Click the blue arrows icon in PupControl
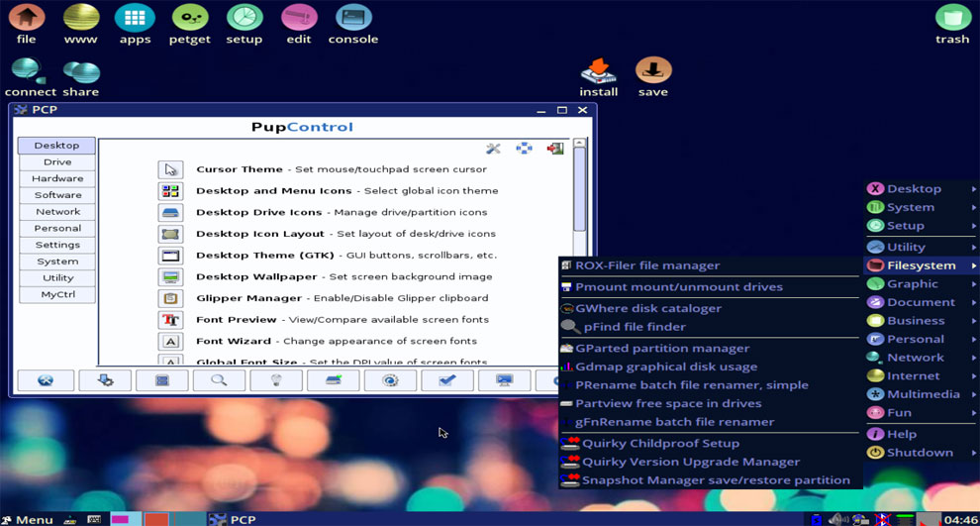 [x=524, y=149]
